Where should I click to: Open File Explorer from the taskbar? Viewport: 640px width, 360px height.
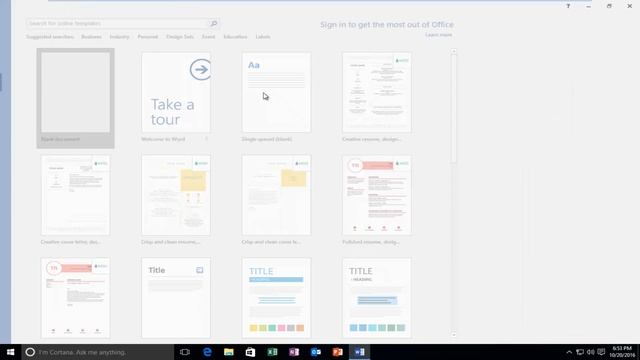click(x=229, y=352)
